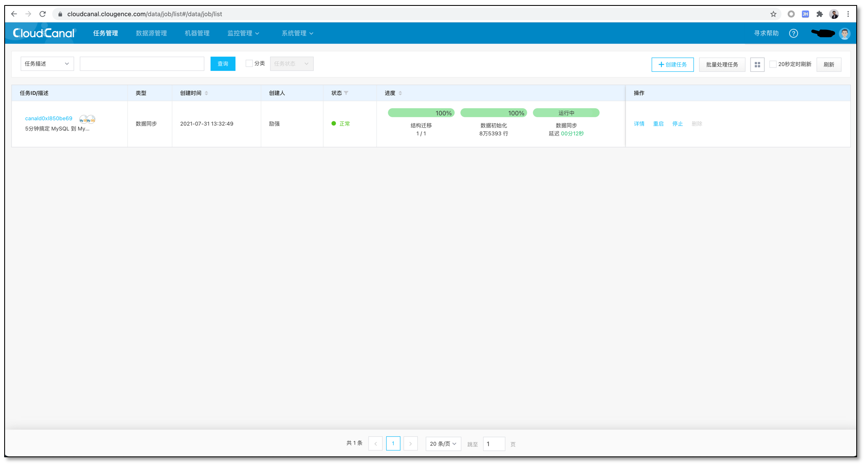
Task: Bookmark page with star icon
Action: pyautogui.click(x=773, y=14)
